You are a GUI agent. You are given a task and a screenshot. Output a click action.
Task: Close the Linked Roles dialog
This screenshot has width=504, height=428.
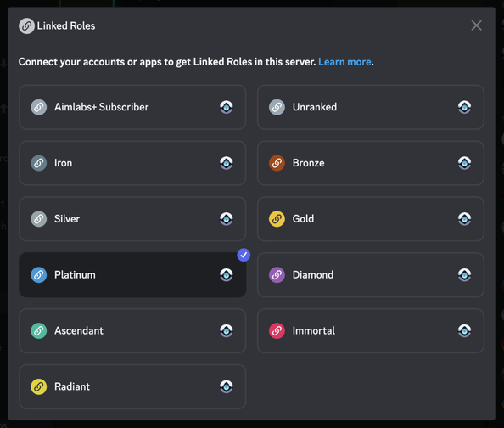476,25
